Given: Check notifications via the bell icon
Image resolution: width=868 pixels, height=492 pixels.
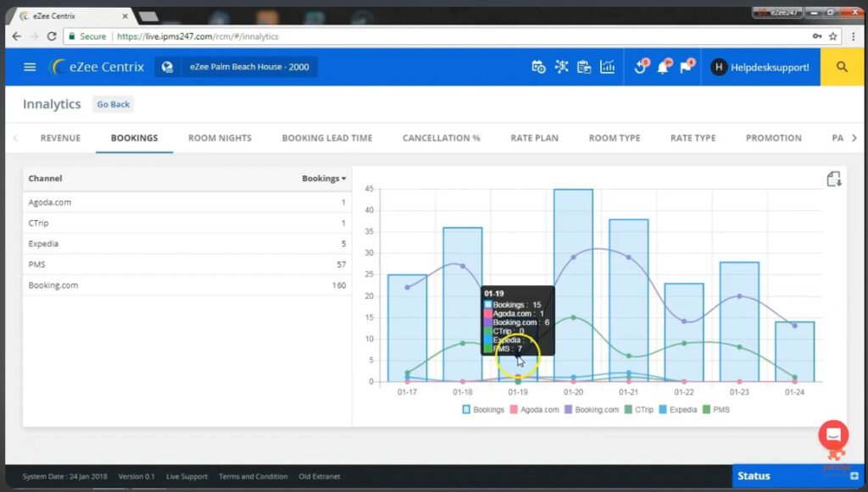Looking at the screenshot, I should pos(664,66).
